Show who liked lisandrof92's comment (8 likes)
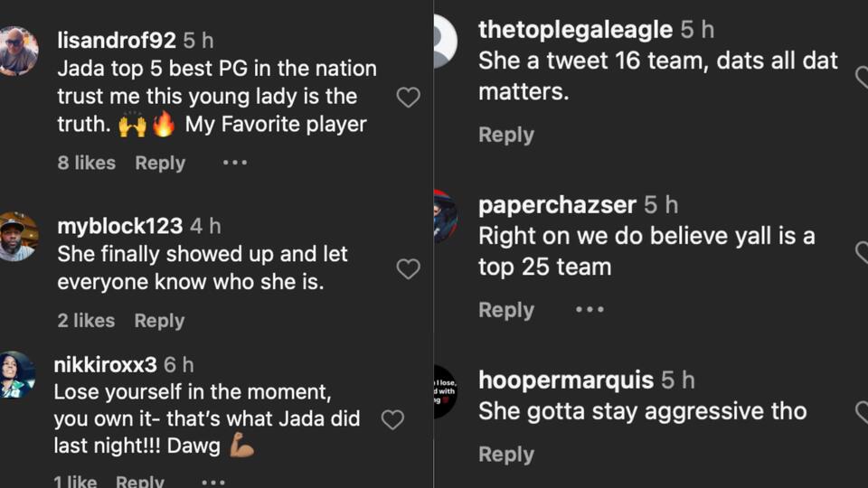The height and width of the screenshot is (488, 868). click(x=87, y=163)
